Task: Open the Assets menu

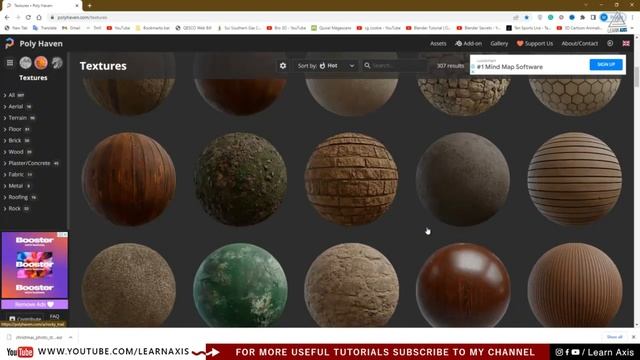Action: pyautogui.click(x=438, y=43)
